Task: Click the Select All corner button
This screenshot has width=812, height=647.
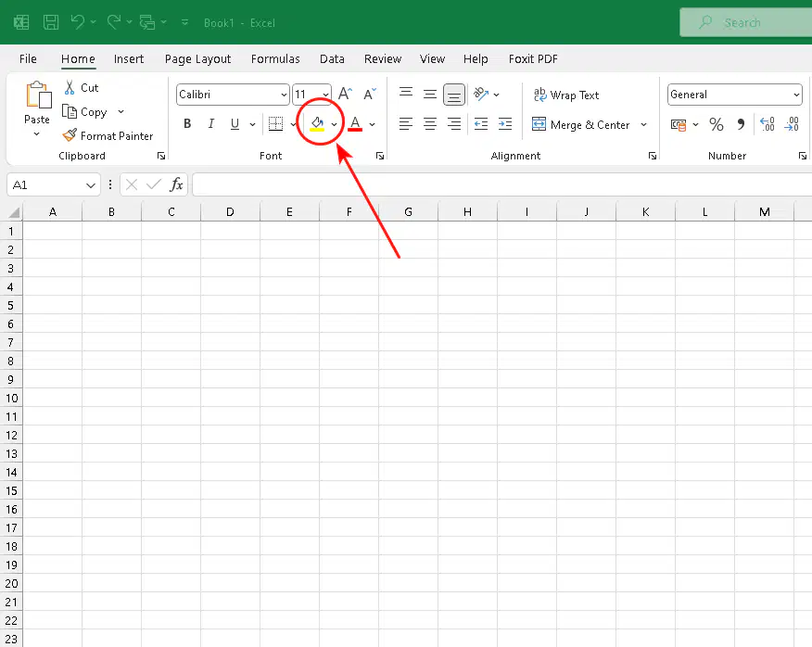Action: click(14, 212)
